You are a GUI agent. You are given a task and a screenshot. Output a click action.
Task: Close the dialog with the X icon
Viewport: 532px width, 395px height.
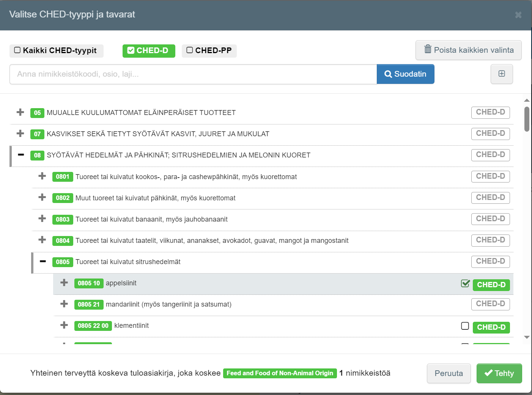(x=518, y=15)
